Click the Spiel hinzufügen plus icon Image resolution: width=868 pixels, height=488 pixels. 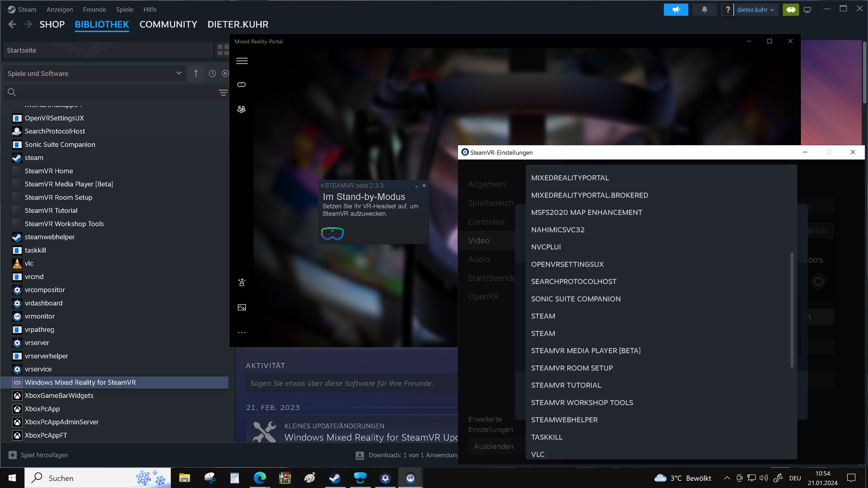click(x=12, y=455)
